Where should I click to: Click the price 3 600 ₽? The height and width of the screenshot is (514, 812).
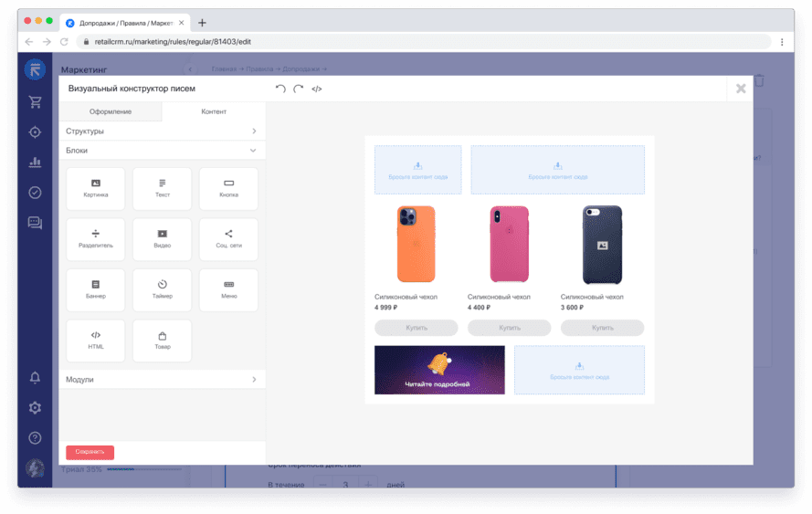pos(572,308)
